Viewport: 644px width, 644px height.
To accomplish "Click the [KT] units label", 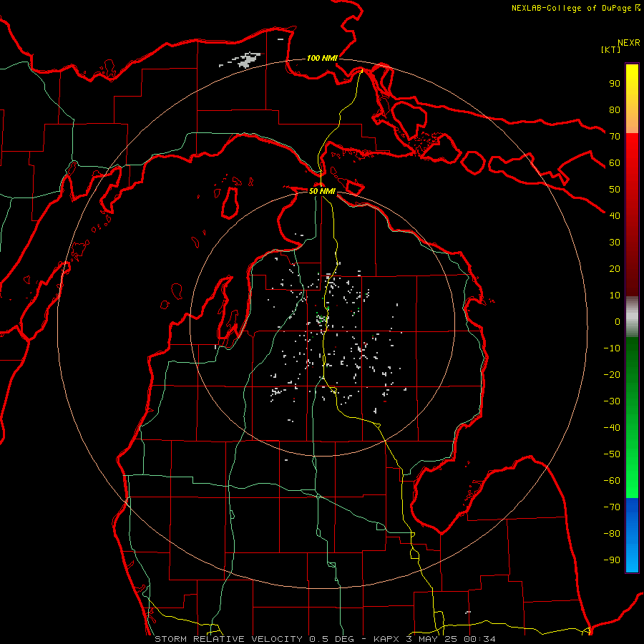I will pos(611,49).
